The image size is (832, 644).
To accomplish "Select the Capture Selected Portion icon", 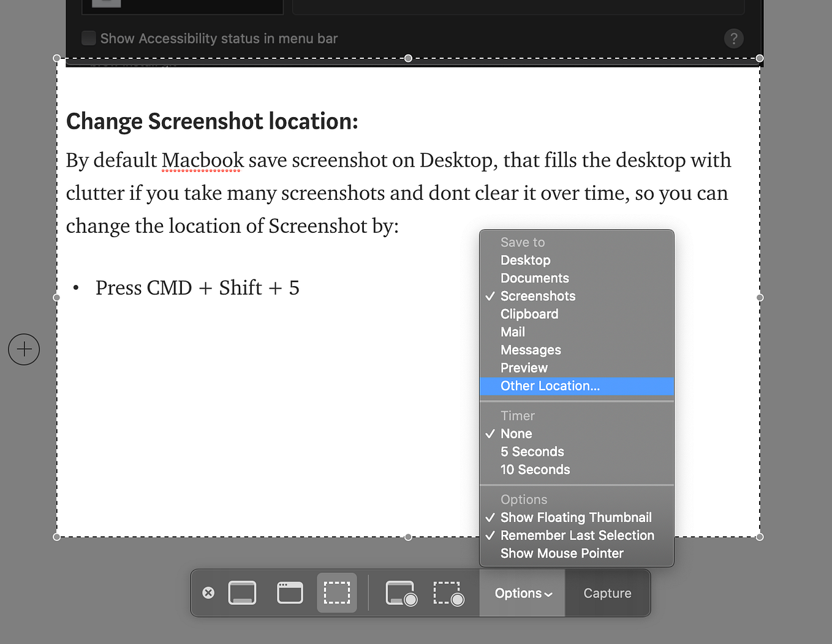I will (x=336, y=593).
